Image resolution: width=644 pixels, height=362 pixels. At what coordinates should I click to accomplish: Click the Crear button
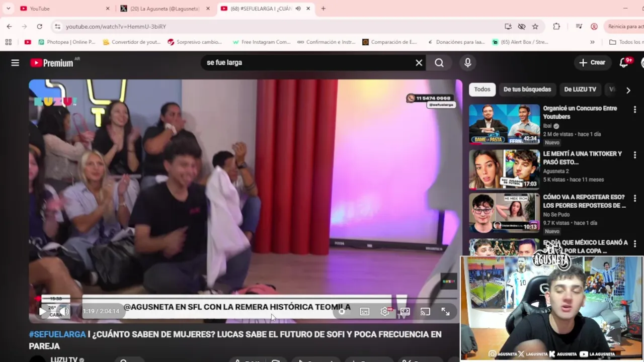coord(592,63)
